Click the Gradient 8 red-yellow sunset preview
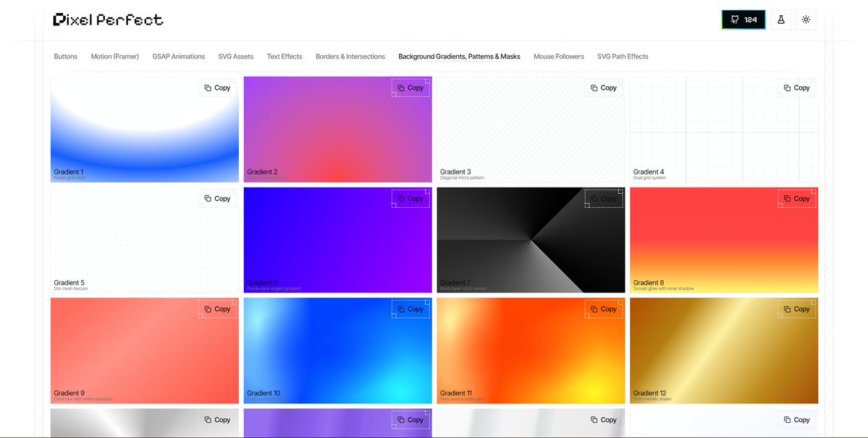Image resolution: width=868 pixels, height=438 pixels. click(x=724, y=240)
